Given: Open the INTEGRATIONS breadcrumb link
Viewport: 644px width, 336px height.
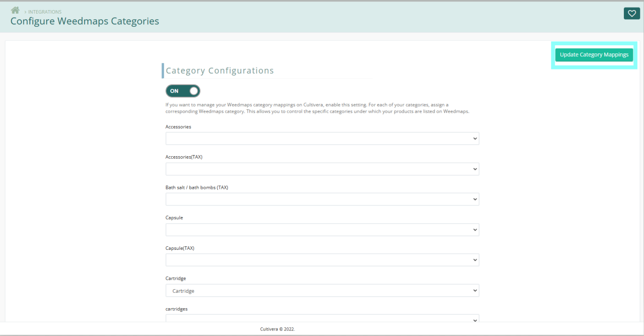Looking at the screenshot, I should pyautogui.click(x=45, y=12).
